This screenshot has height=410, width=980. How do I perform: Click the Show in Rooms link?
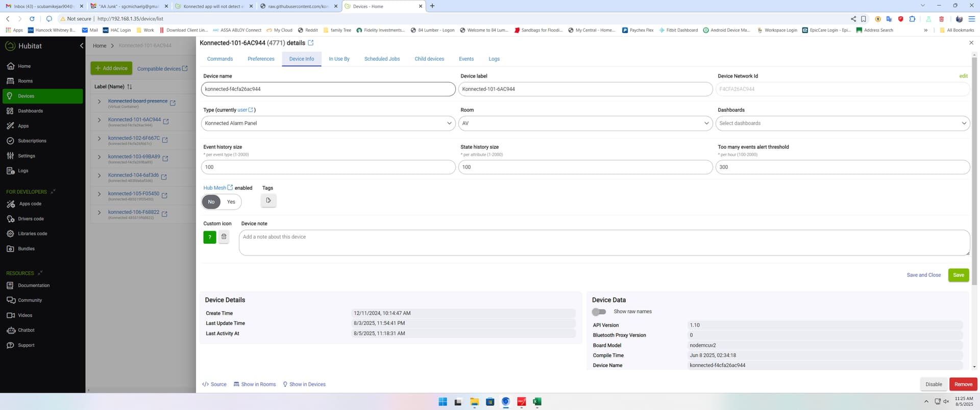[x=255, y=385]
